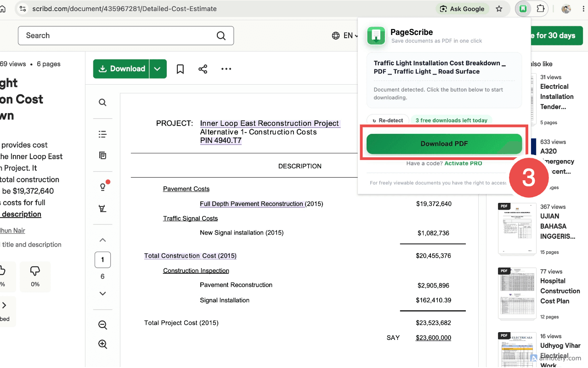Click the PageScribe extension icon in toolbar
Image resolution: width=588 pixels, height=368 pixels.
(x=523, y=9)
